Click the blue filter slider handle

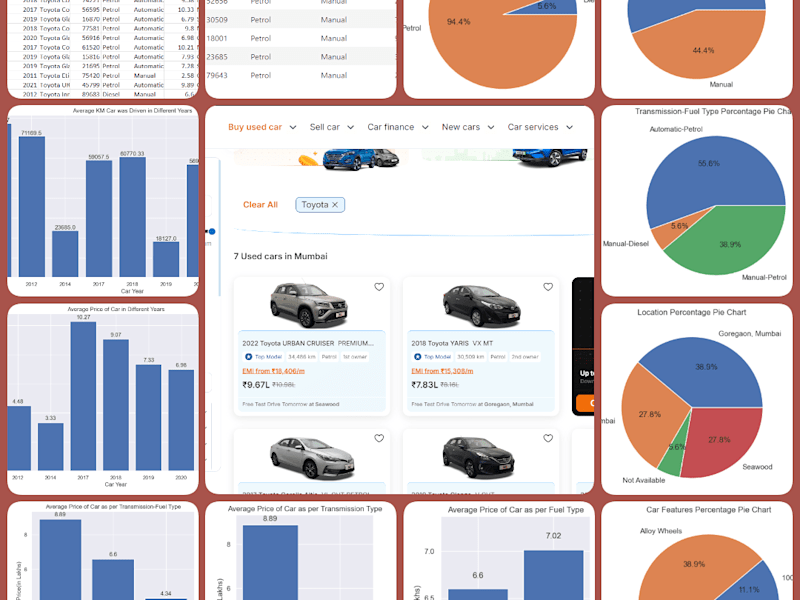tap(212, 232)
